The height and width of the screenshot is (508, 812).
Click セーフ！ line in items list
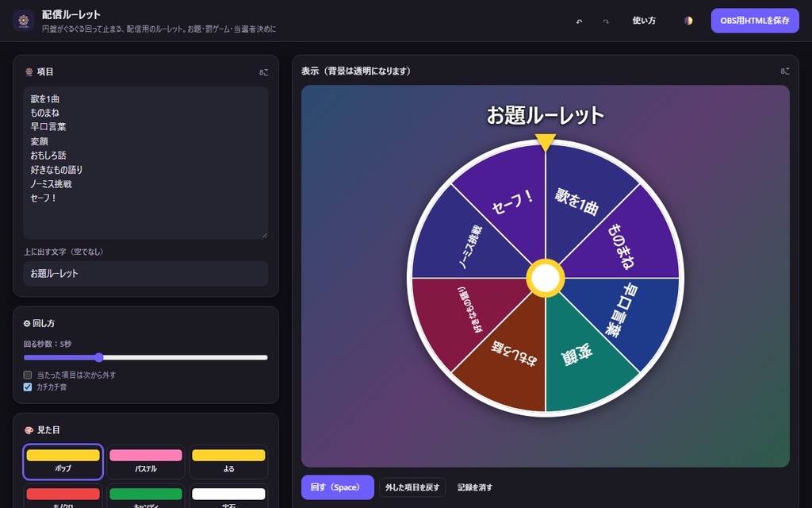point(43,198)
